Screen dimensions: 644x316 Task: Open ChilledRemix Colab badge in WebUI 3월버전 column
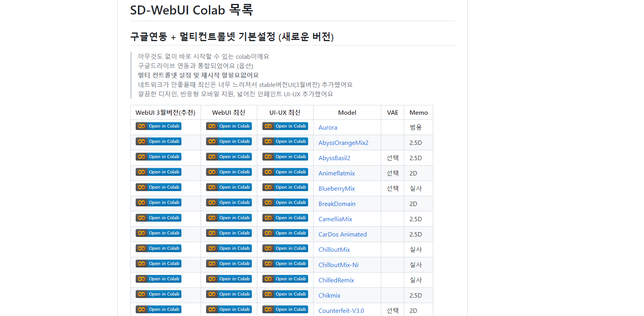pyautogui.click(x=158, y=279)
